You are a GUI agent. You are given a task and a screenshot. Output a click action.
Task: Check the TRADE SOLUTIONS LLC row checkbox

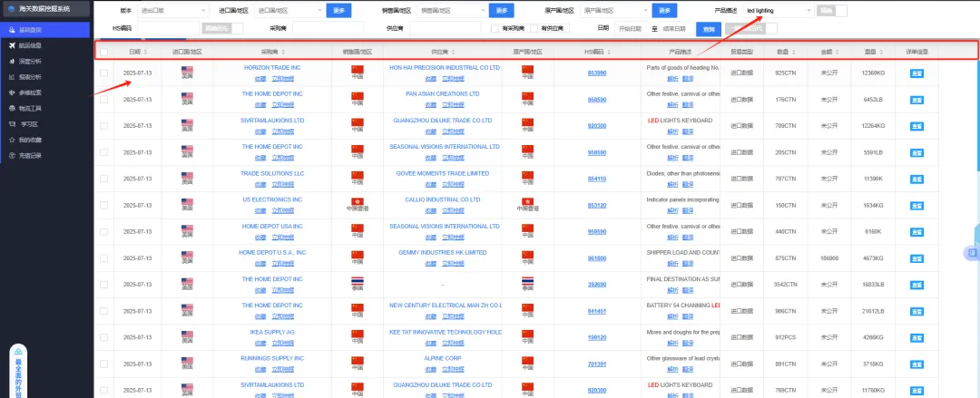point(103,179)
